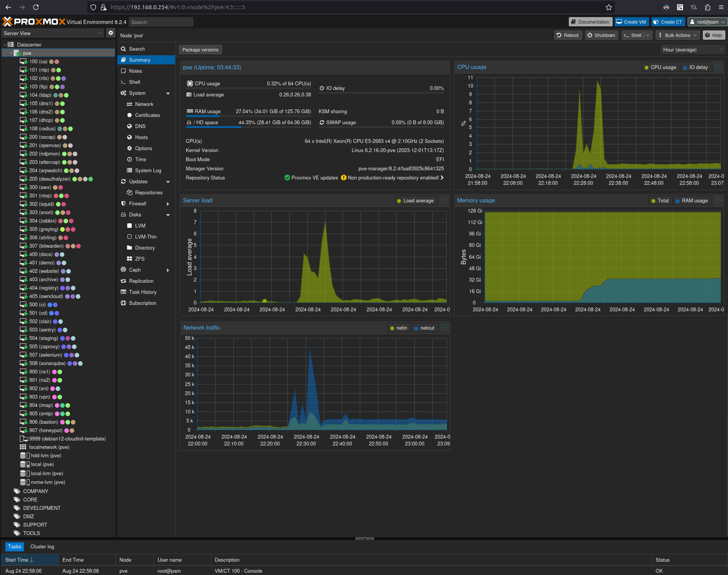Toggle netout series legend
The width and height of the screenshot is (728, 575).
click(x=424, y=328)
